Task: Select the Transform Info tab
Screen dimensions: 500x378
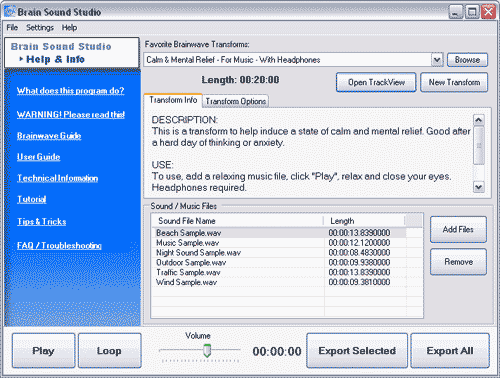Action: click(x=173, y=100)
